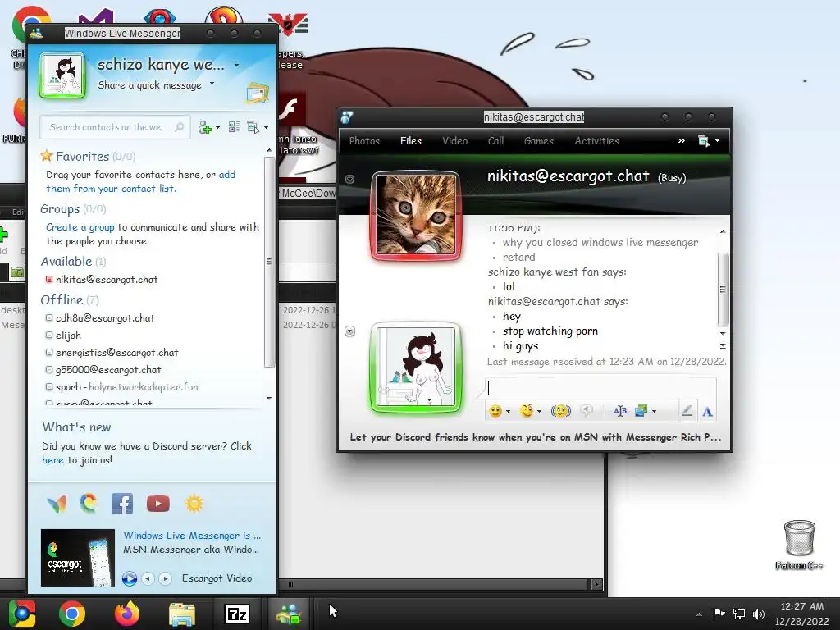This screenshot has height=630, width=840.
Task: Show hidden system tray icons
Action: click(699, 614)
